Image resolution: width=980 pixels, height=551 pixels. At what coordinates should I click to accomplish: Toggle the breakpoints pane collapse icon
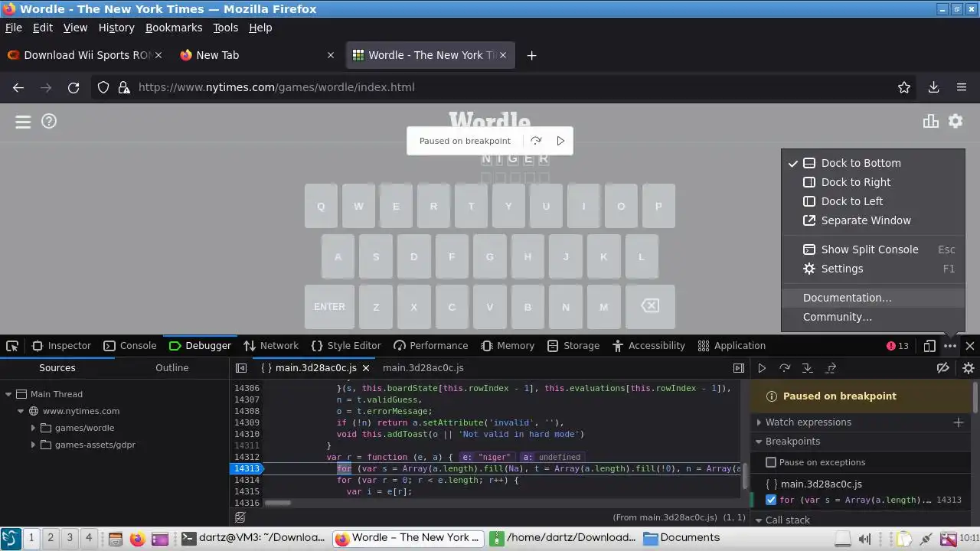(x=739, y=368)
